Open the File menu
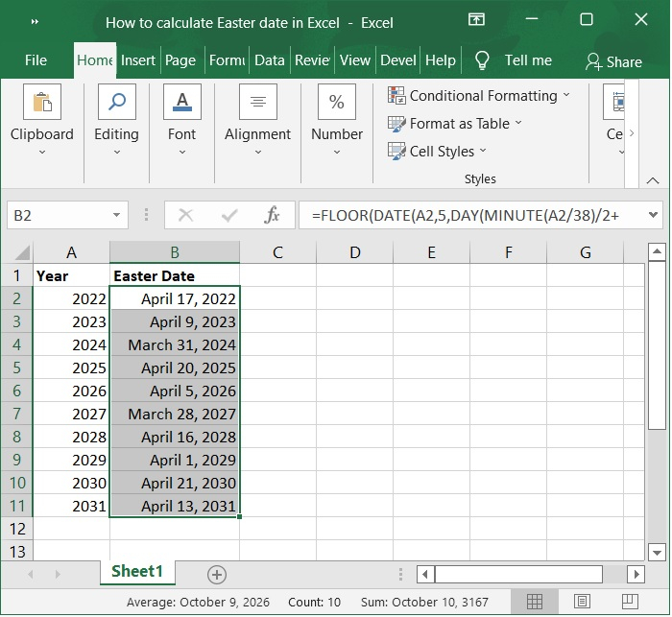 pos(36,60)
